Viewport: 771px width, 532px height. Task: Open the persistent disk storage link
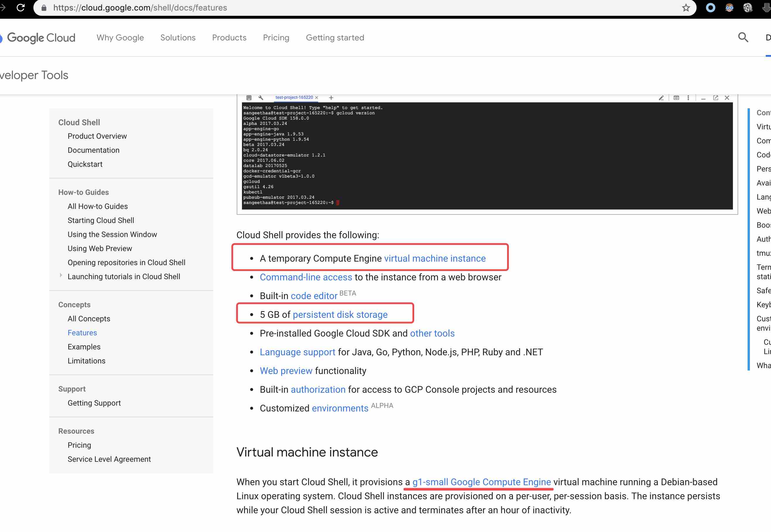click(x=340, y=314)
